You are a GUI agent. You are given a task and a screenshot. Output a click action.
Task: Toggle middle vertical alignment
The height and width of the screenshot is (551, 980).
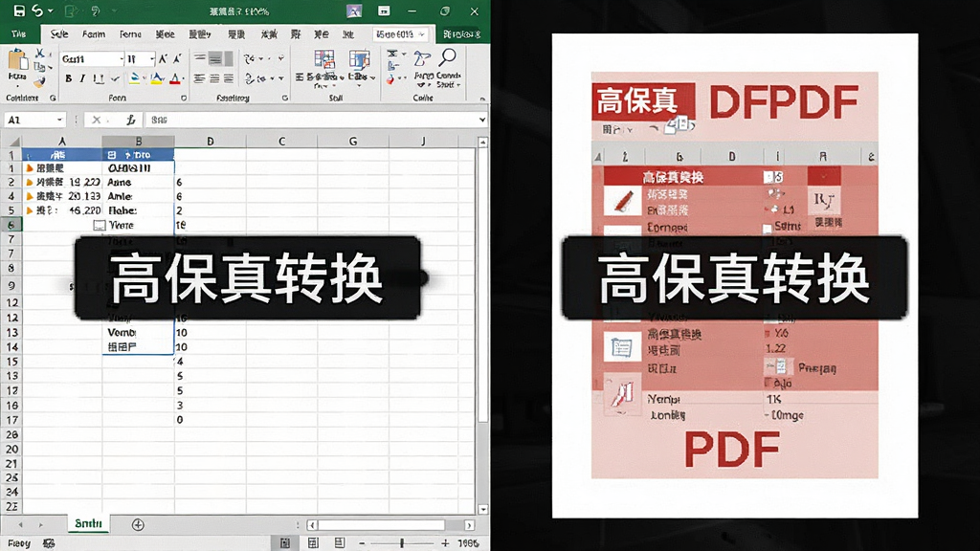coord(215,58)
